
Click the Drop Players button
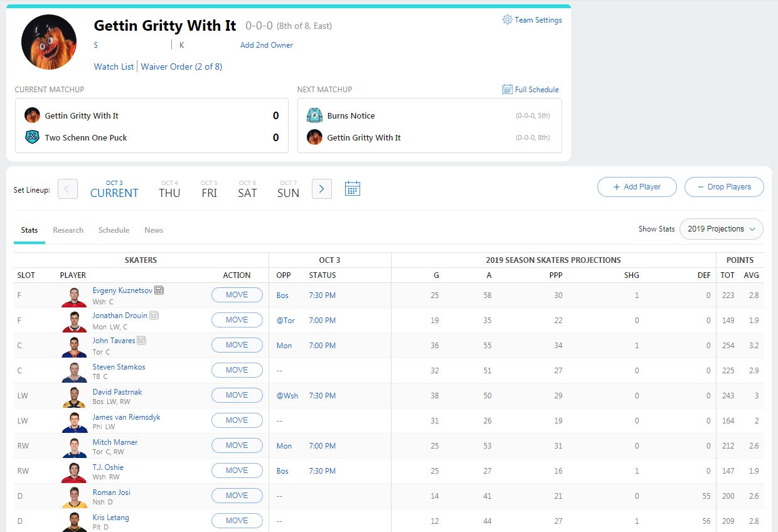[x=723, y=186]
